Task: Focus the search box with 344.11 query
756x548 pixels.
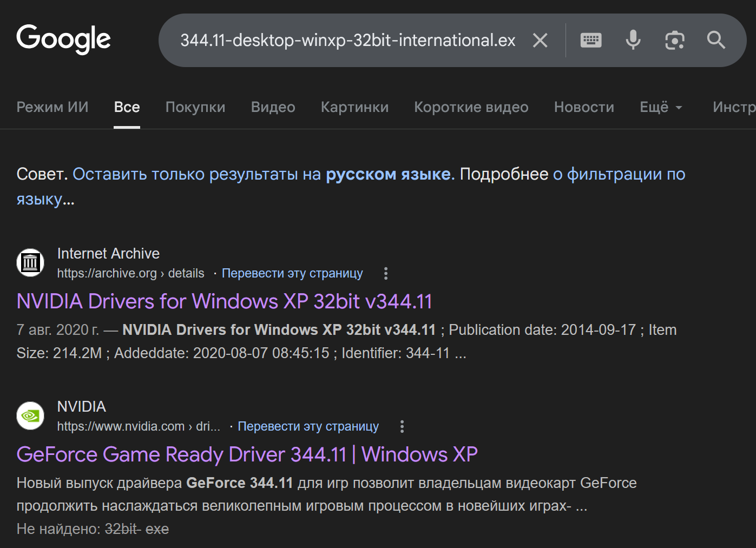Action: [x=348, y=40]
